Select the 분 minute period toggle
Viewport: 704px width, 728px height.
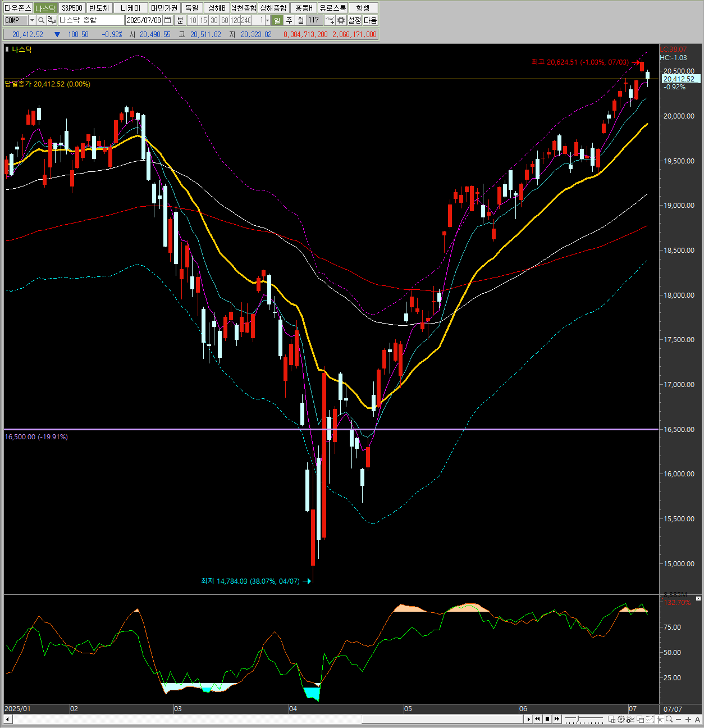point(180,20)
